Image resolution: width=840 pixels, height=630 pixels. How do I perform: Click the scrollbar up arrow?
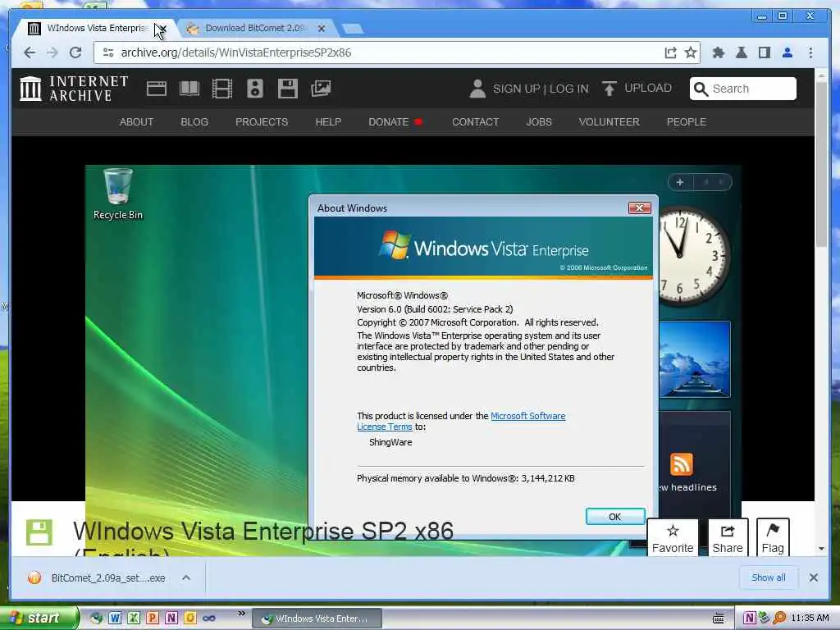[821, 75]
